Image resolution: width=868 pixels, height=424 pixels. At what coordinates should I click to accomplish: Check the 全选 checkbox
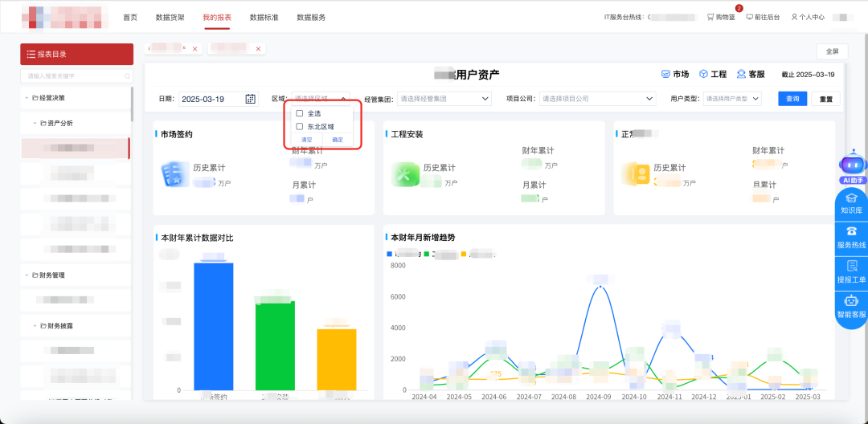pos(300,113)
